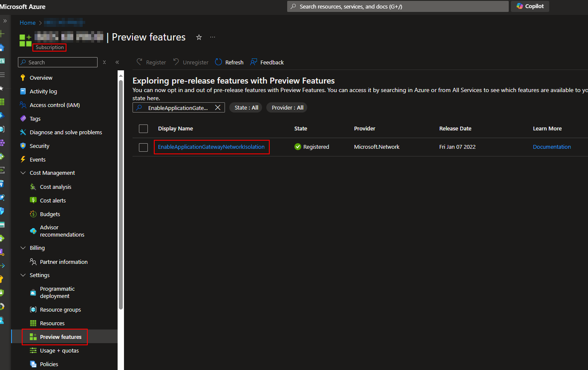Image resolution: width=588 pixels, height=370 pixels.
Task: Tick the EnableApplicationGatewayNetworkIsolation row checkbox
Action: coord(144,147)
